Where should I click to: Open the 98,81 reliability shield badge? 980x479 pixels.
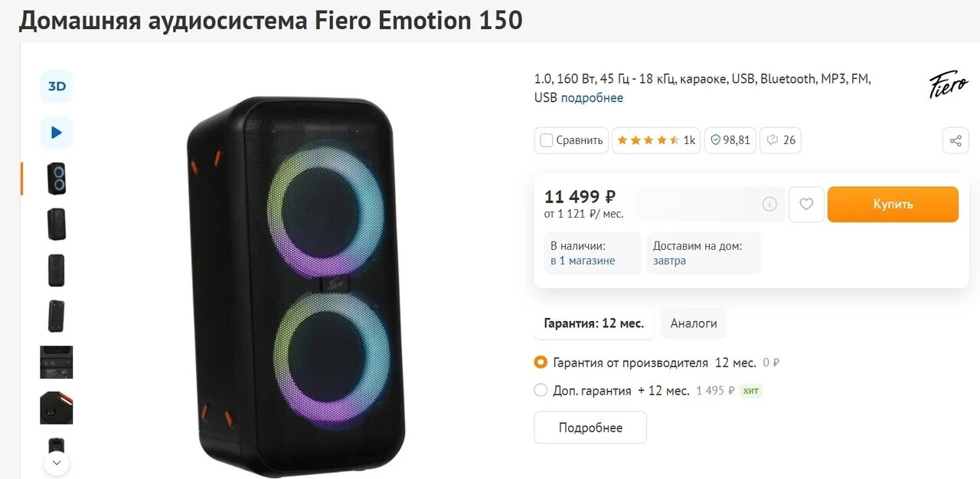[730, 140]
